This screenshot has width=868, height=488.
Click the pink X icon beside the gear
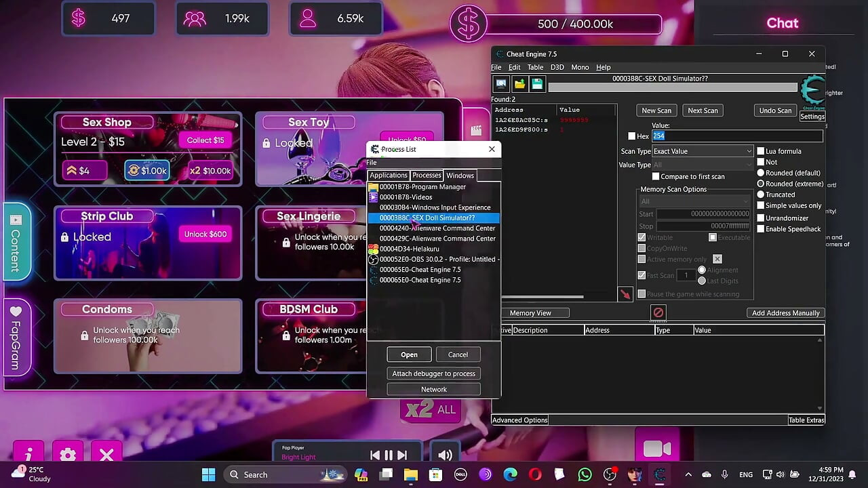(x=106, y=454)
